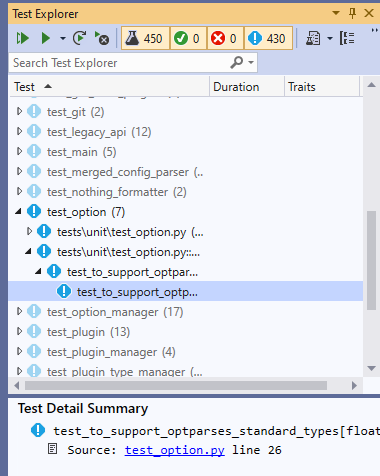Click the test_git not-run status icon

click(x=34, y=111)
